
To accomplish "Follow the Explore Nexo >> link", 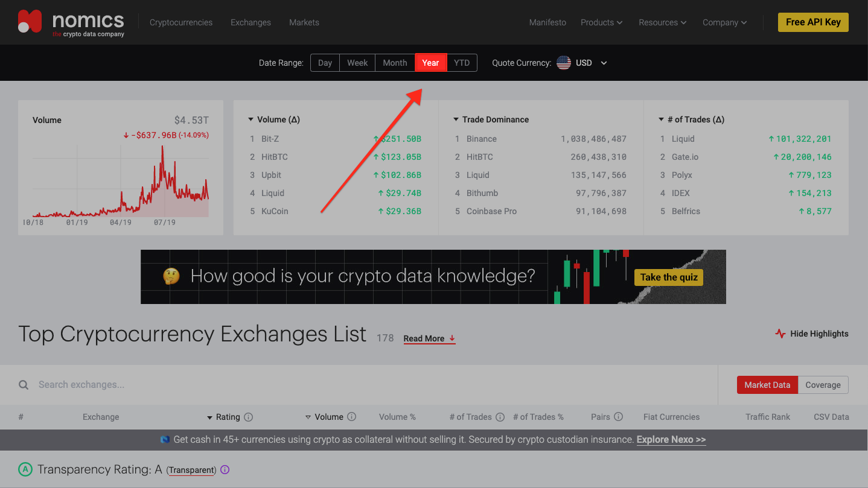I will [x=671, y=440].
